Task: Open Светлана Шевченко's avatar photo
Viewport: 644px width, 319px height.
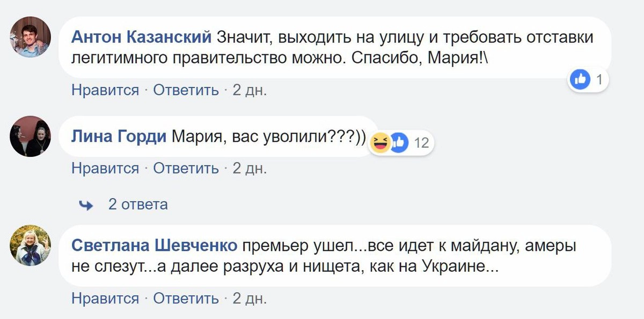Action: click(30, 245)
